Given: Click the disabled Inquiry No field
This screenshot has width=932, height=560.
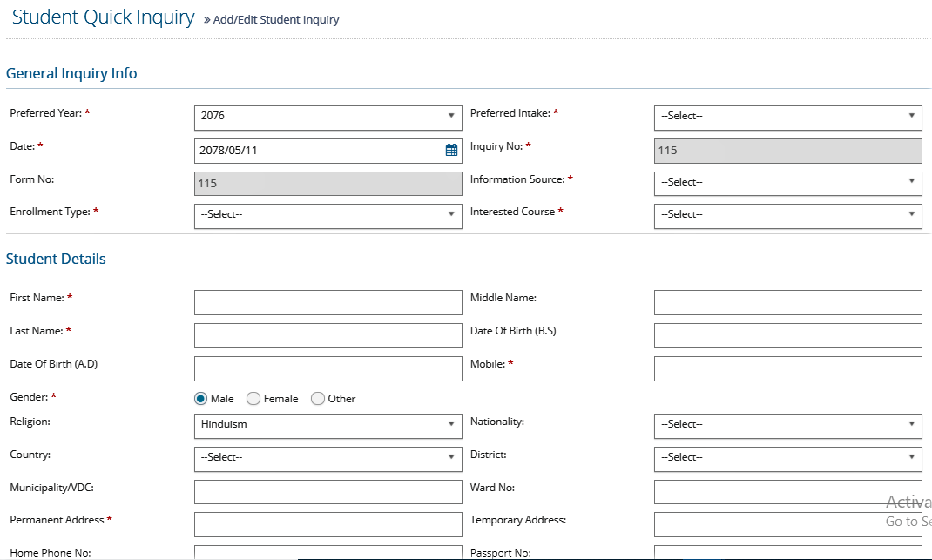Looking at the screenshot, I should [787, 151].
